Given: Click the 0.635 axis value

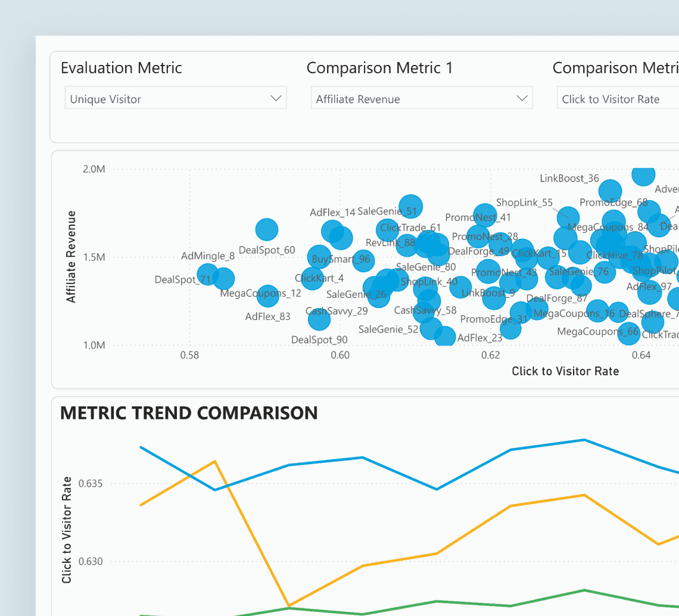Looking at the screenshot, I should coord(91,483).
